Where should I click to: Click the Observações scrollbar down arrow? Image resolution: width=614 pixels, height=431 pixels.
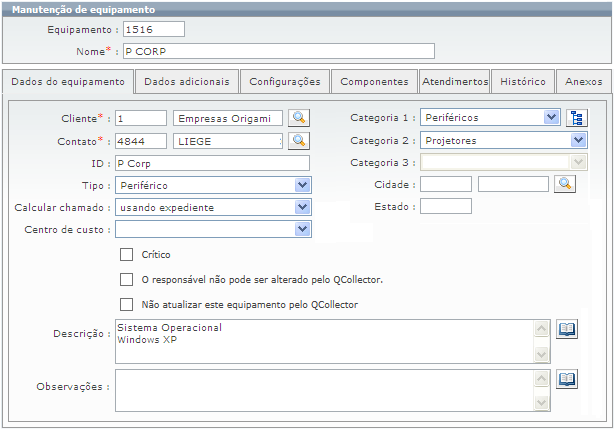(x=542, y=403)
